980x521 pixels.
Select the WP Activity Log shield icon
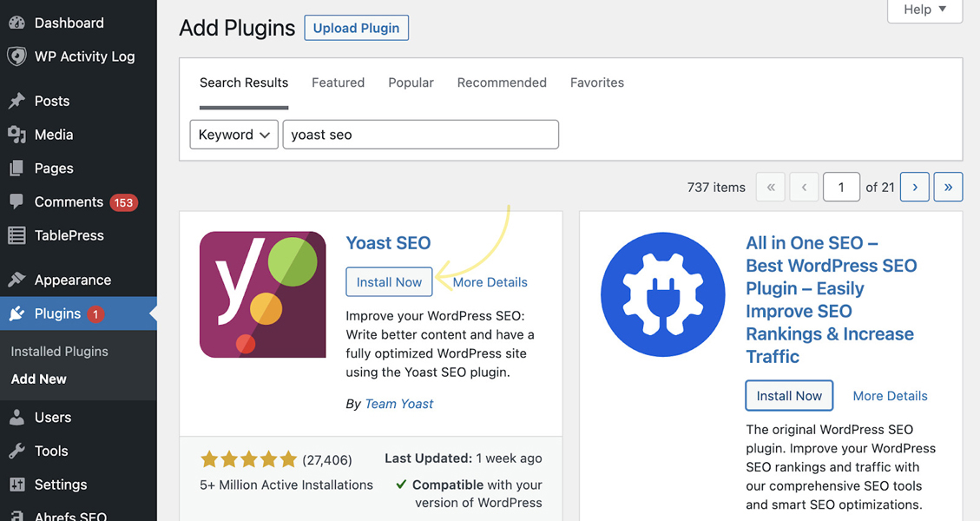pos(17,56)
